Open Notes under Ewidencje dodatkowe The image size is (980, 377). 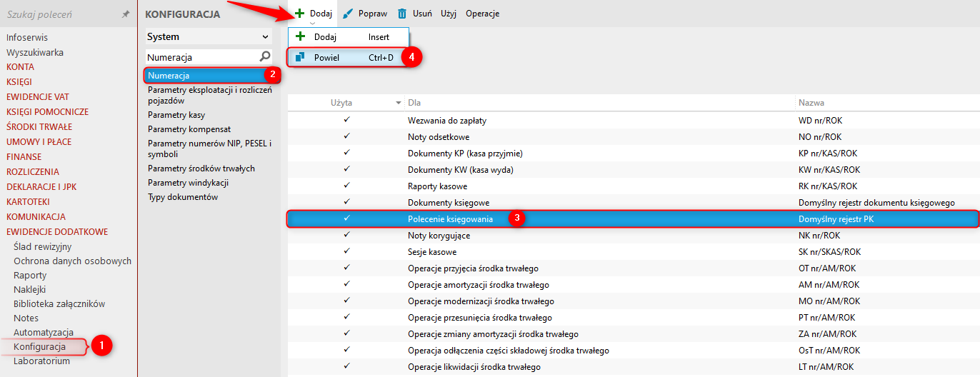(26, 318)
